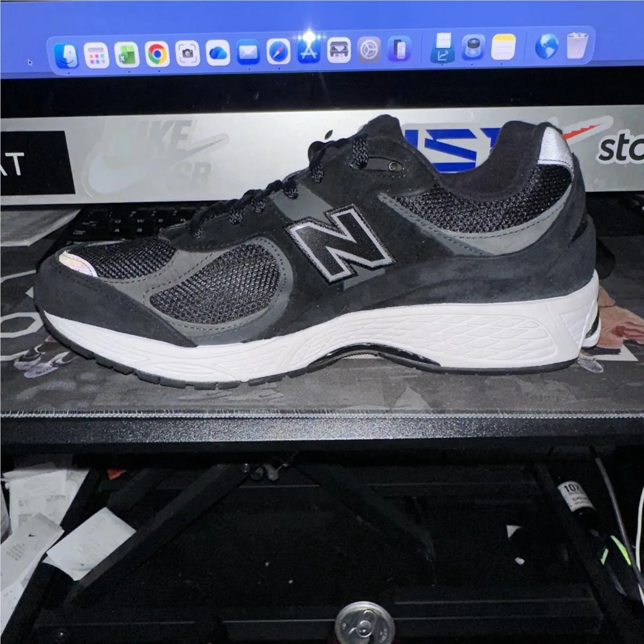Open the Trash in the Dock
644x644 pixels.
tap(577, 46)
